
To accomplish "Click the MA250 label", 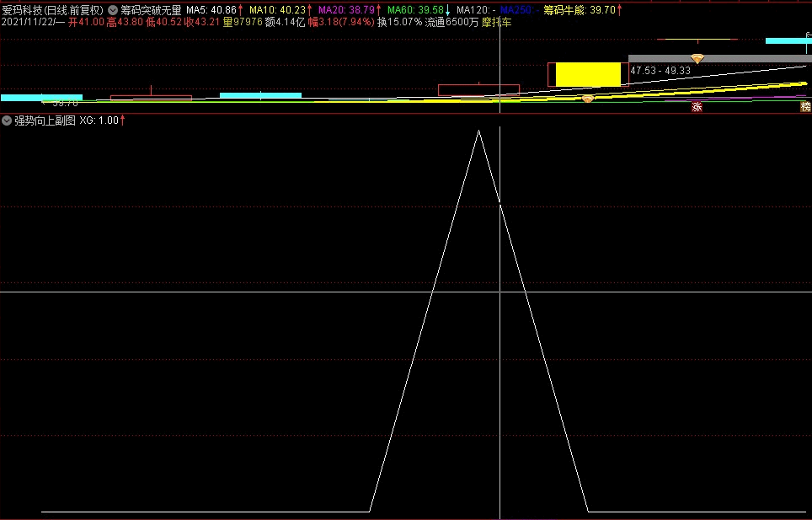I will tap(520, 10).
